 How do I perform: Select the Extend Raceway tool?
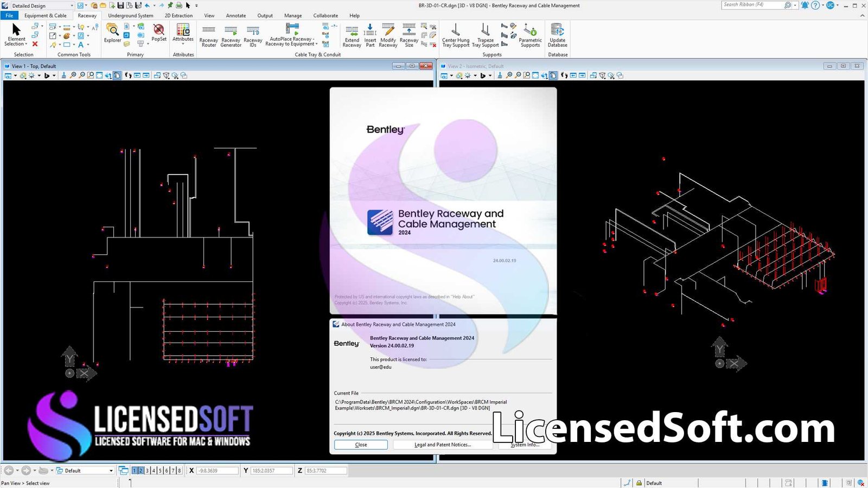(x=352, y=36)
